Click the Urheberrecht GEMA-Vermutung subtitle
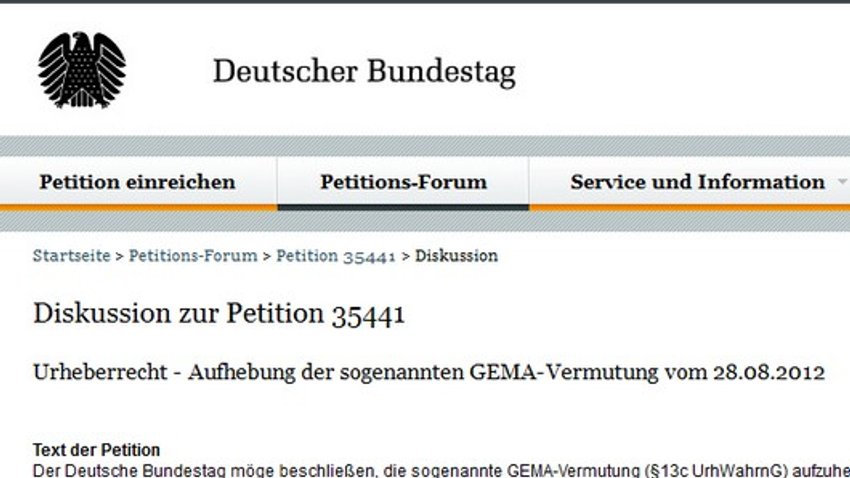850x478 pixels. click(x=429, y=372)
